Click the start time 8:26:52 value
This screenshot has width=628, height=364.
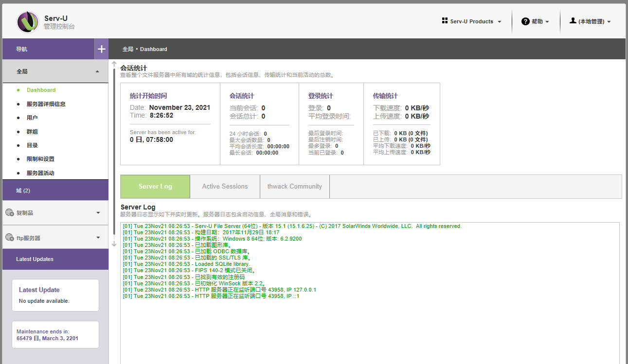point(161,115)
